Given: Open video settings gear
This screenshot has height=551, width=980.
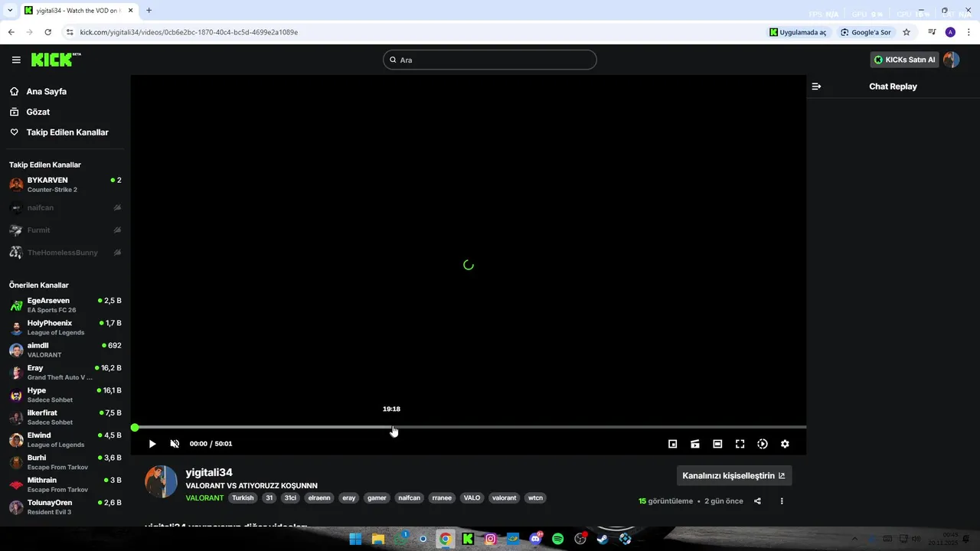Looking at the screenshot, I should pyautogui.click(x=785, y=444).
